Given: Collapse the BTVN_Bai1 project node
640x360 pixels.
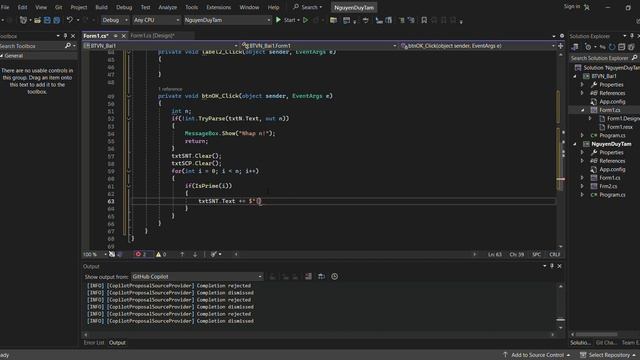Looking at the screenshot, I should click(x=576, y=76).
